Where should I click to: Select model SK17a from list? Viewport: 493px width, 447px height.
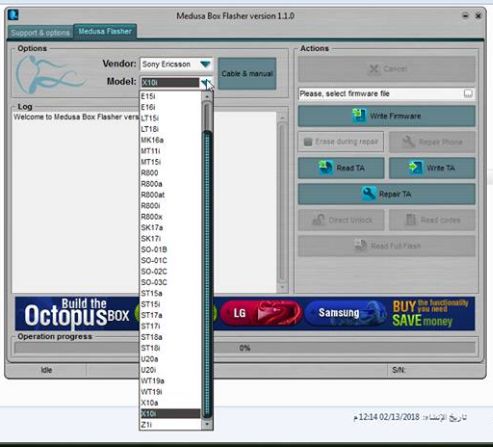click(170, 228)
